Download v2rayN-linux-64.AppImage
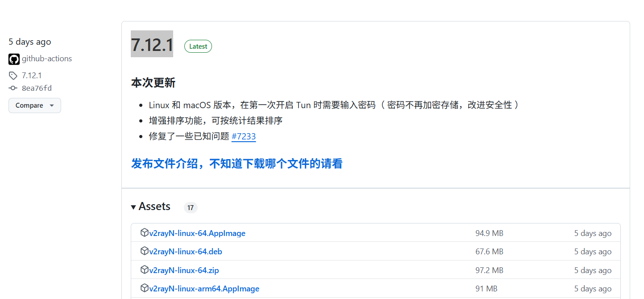644x299 pixels. (x=198, y=232)
